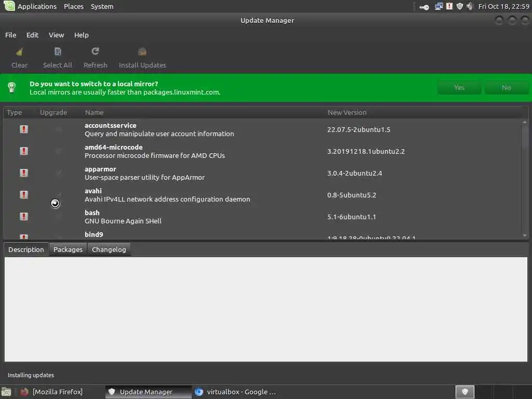Screen dimensions: 532x399
Task: Switch to the Changelog tab
Action: [x=109, y=249]
